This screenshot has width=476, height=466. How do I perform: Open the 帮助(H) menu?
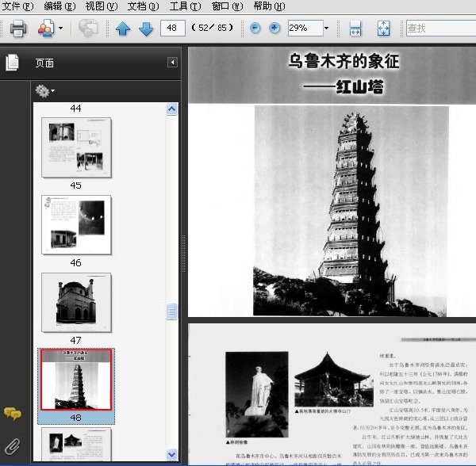(269, 6)
